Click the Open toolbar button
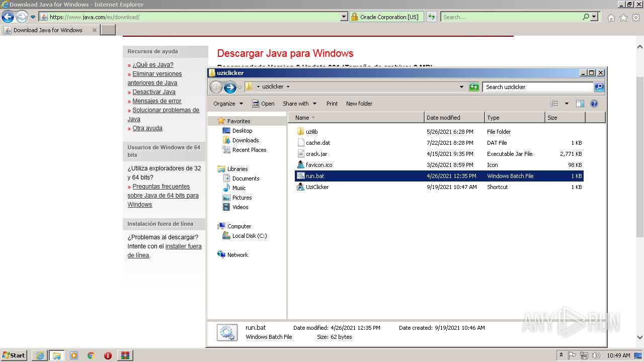 263,104
